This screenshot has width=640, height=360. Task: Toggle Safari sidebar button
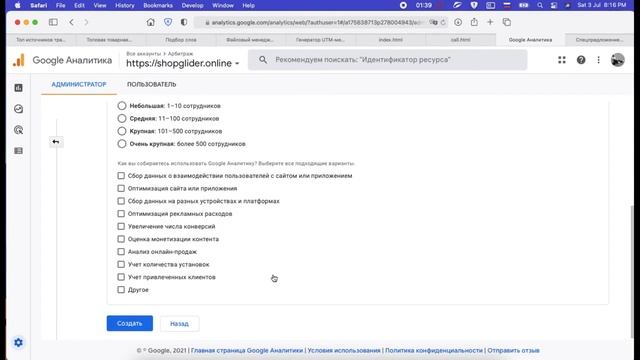point(53,22)
